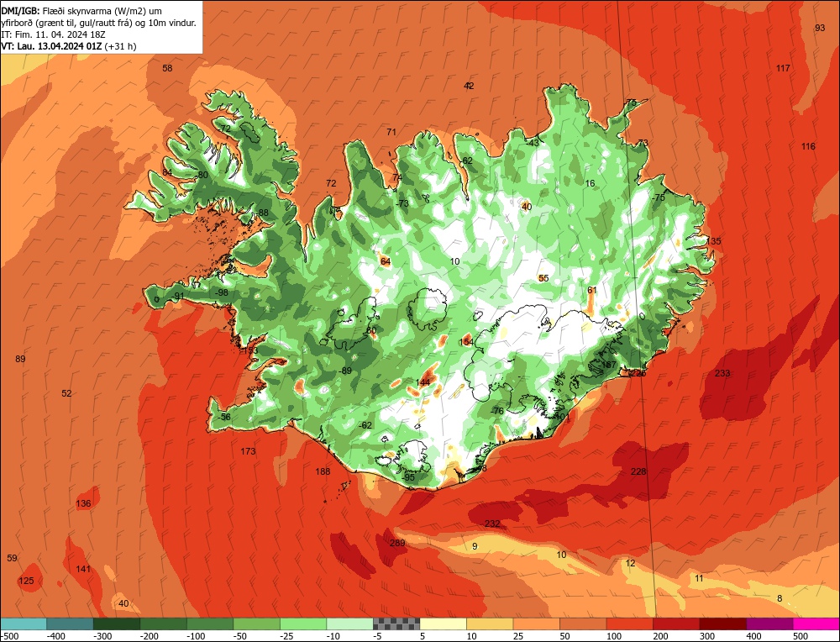The width and height of the screenshot is (840, 642).
Task: Select the pale yellow 5 to 10 swatch
Action: click(x=443, y=624)
